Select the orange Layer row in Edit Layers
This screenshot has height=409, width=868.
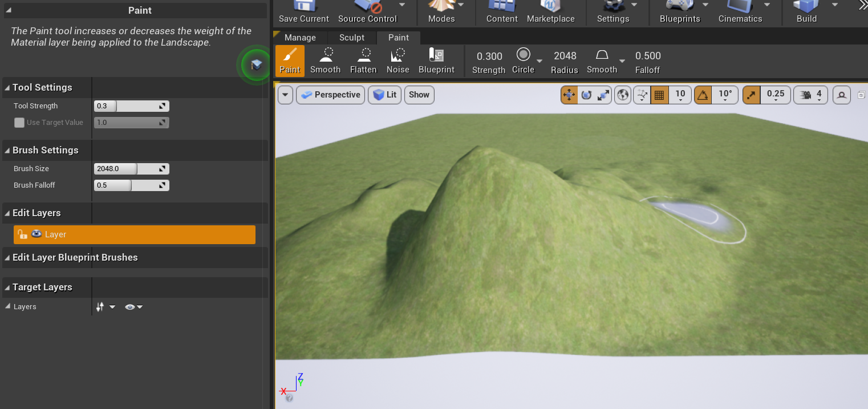pyautogui.click(x=135, y=234)
